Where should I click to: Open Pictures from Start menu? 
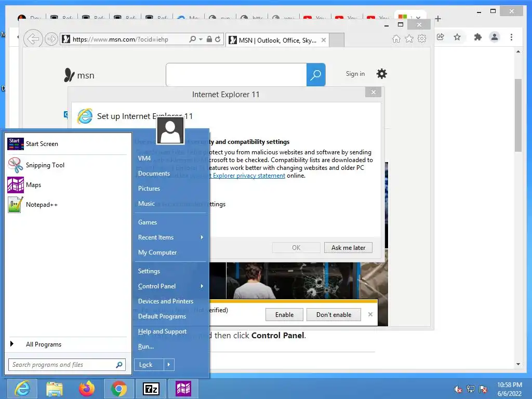tap(149, 188)
